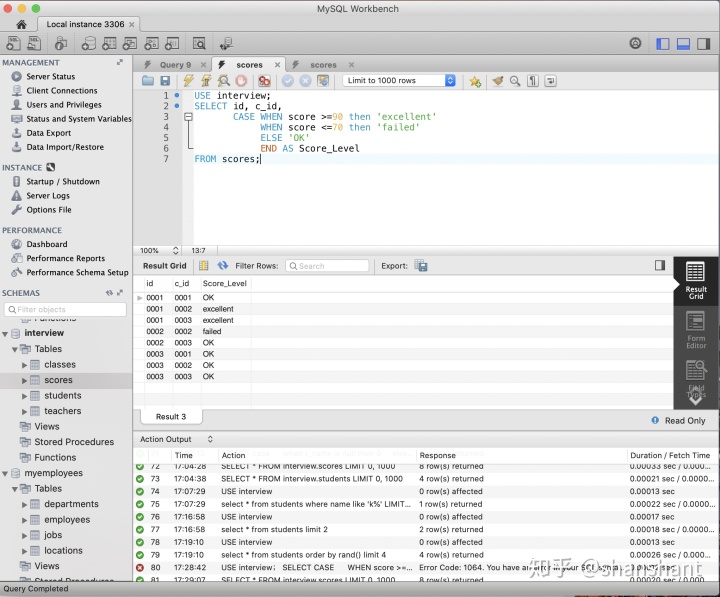Export recordset to external file
The height and width of the screenshot is (597, 720).
coord(421,266)
